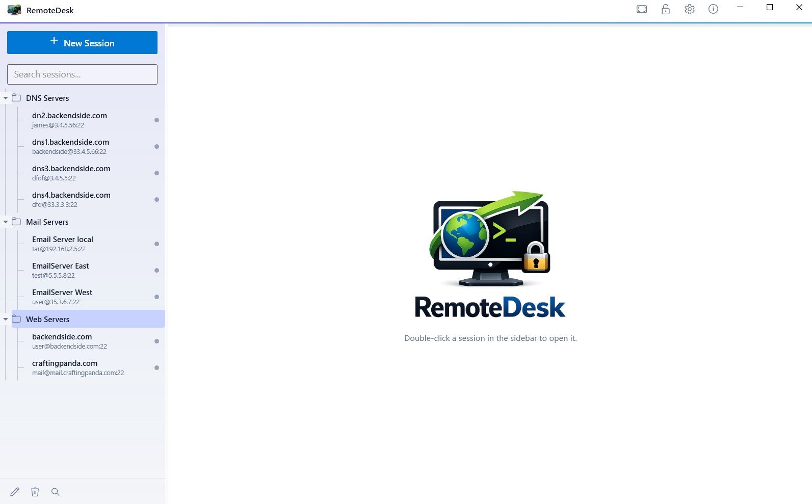This screenshot has width=812, height=504.
Task: Click address text backendside@33.4.5.66:22
Action: pyautogui.click(x=69, y=152)
